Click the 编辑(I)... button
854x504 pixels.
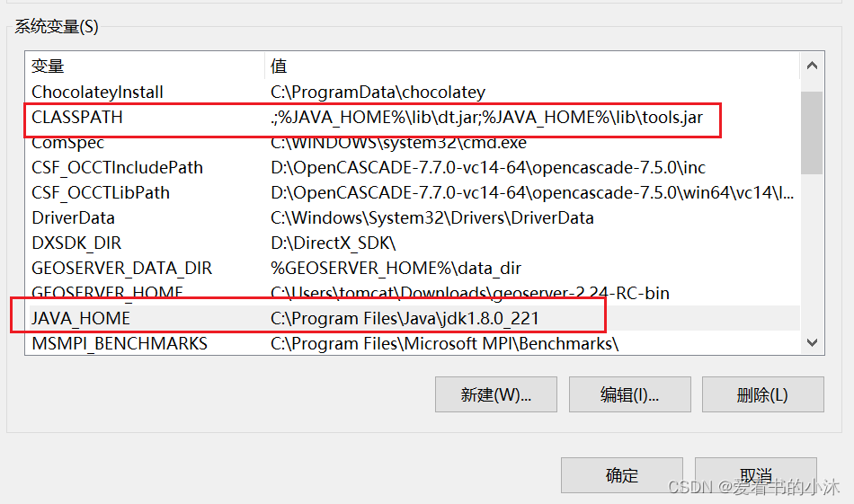[x=629, y=394]
